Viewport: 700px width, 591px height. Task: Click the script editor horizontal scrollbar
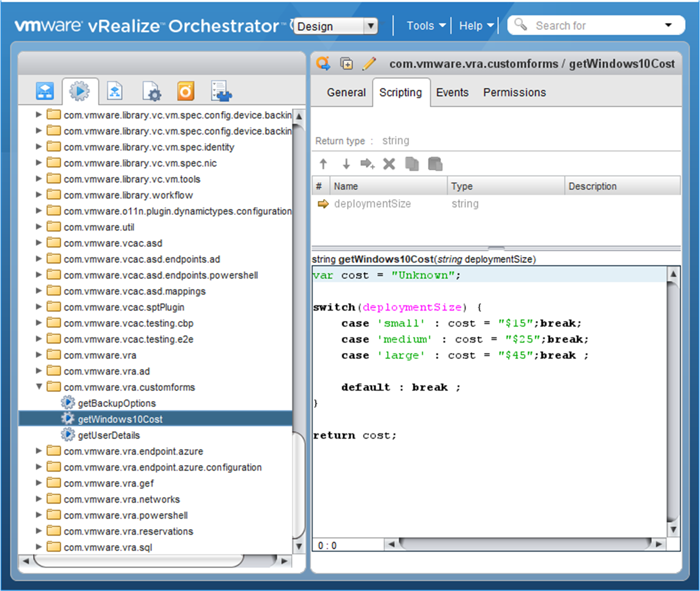[x=526, y=544]
